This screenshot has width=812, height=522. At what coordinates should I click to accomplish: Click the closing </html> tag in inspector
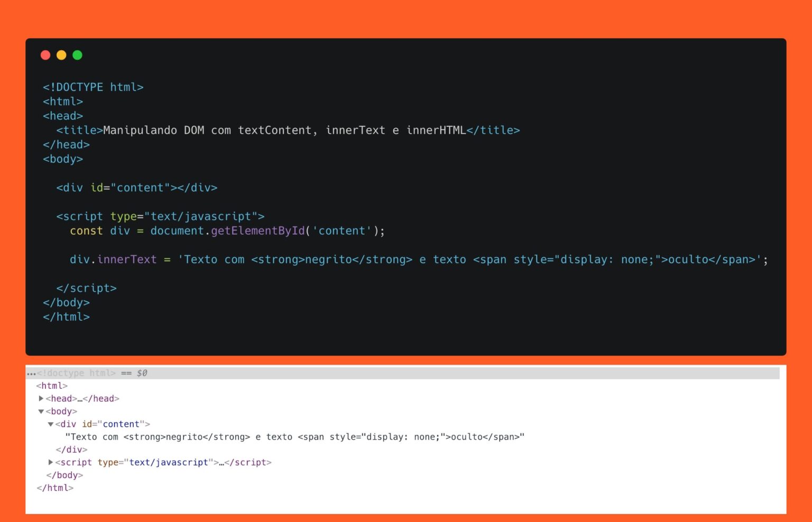pos(55,488)
